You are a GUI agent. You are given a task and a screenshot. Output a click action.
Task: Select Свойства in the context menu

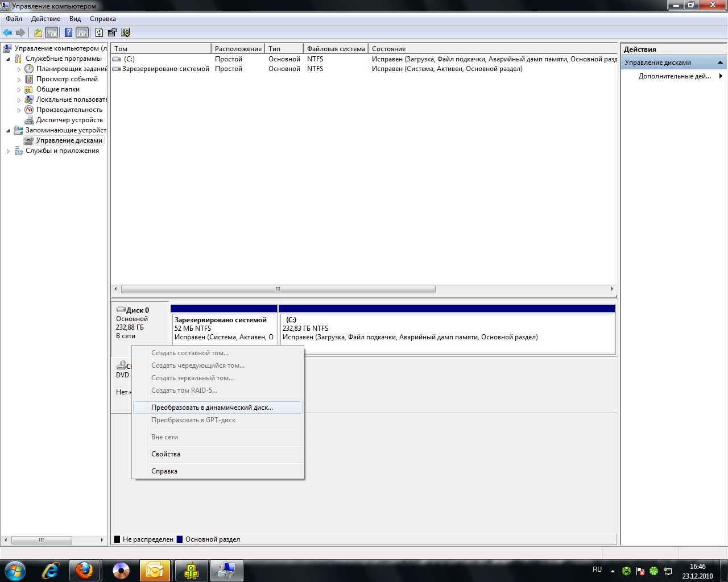tap(166, 454)
